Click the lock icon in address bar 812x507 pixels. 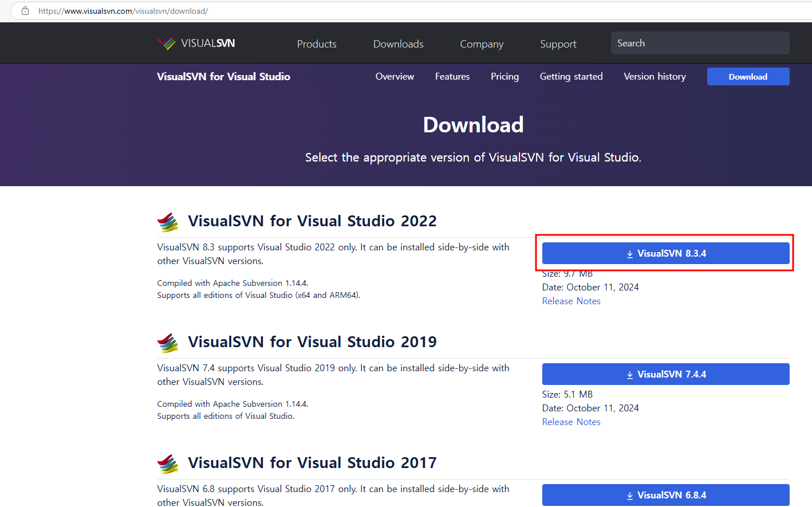pos(25,11)
